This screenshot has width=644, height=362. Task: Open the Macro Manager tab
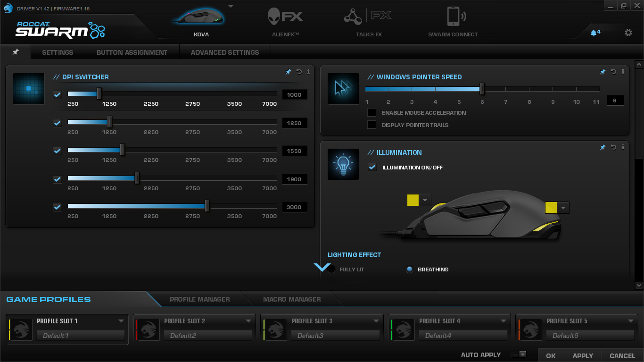pyautogui.click(x=292, y=299)
